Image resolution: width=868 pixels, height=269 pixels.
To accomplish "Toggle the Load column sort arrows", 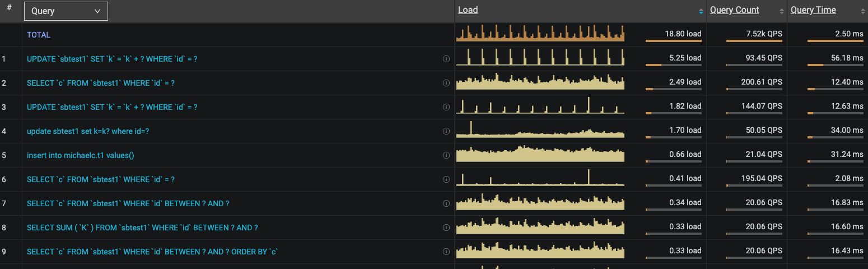I will [x=701, y=11].
